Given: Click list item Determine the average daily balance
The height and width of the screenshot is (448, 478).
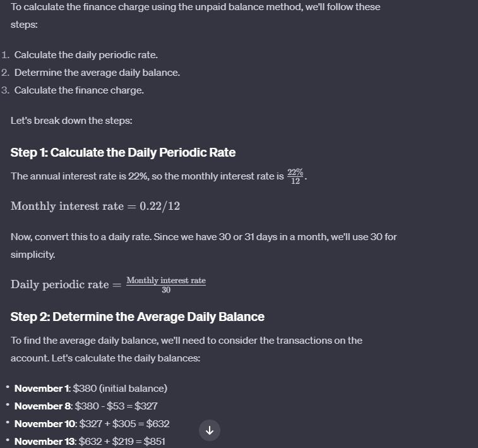Looking at the screenshot, I should pos(97,73).
